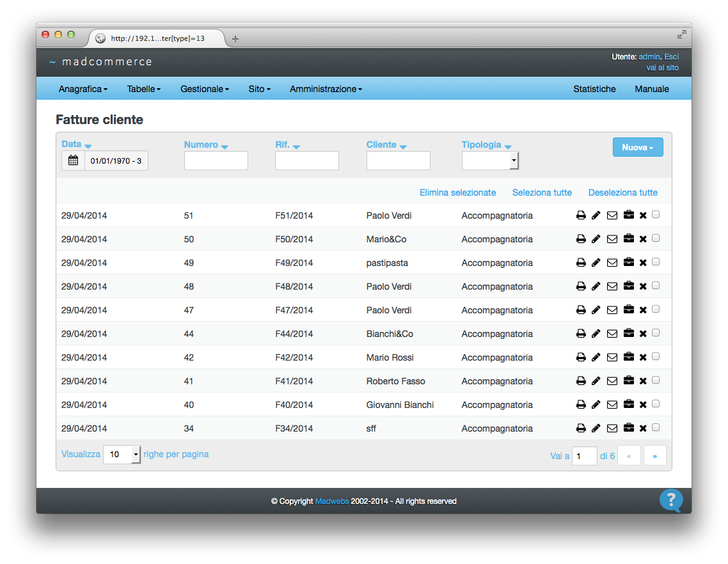Check the box for invoice F47/2014

pos(656,309)
